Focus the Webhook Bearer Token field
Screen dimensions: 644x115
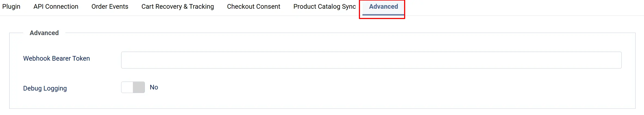point(371,60)
